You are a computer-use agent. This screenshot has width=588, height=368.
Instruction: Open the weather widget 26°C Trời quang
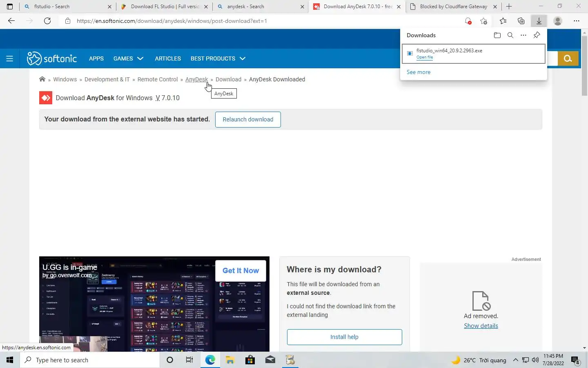[x=479, y=360]
